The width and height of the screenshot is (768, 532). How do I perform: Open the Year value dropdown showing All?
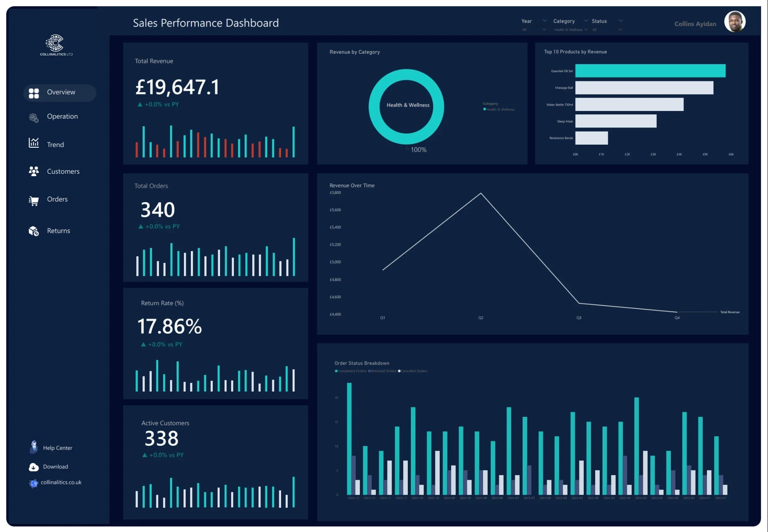coord(534,30)
